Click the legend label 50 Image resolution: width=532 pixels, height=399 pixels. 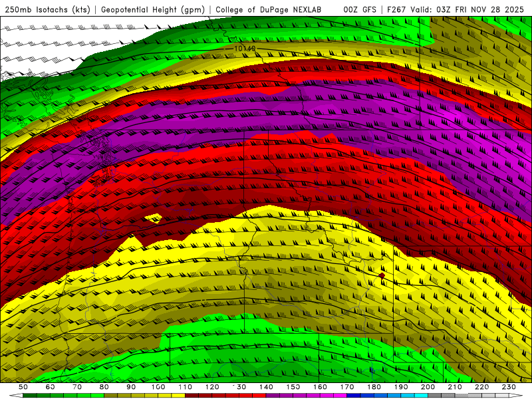[23, 387]
